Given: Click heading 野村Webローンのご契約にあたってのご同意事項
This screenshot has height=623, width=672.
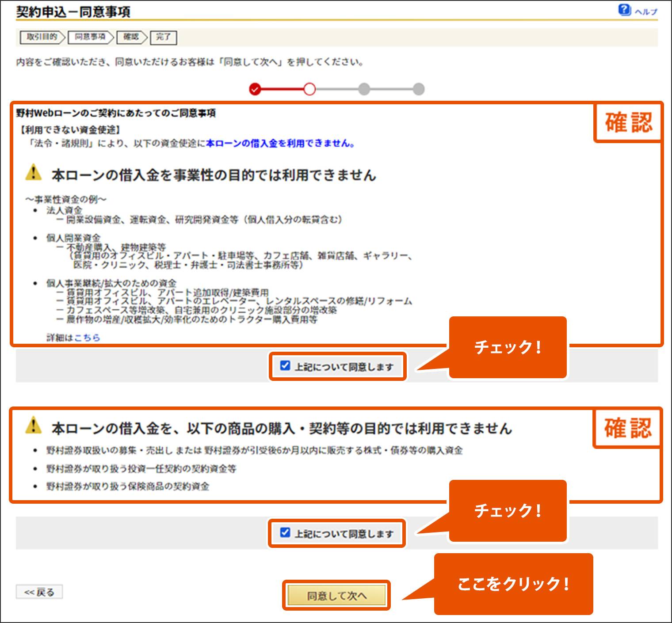Looking at the screenshot, I should tap(116, 113).
